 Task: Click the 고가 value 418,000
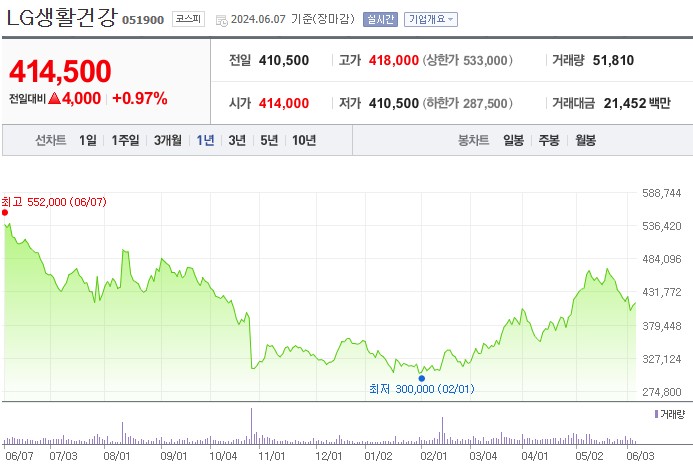pos(394,60)
